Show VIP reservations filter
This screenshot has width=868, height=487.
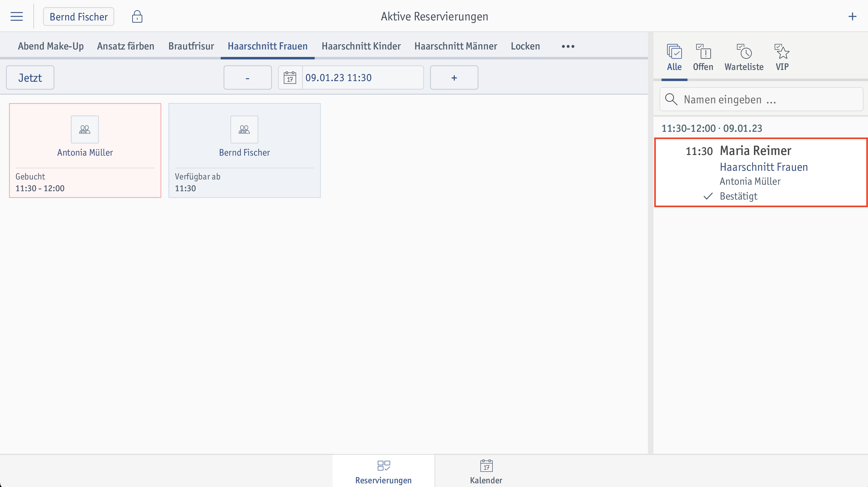[782, 57]
